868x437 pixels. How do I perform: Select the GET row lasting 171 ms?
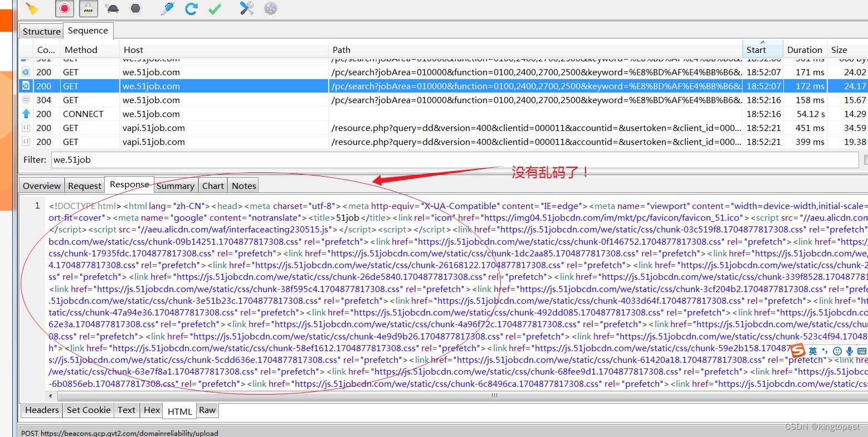pyautogui.click(x=443, y=72)
